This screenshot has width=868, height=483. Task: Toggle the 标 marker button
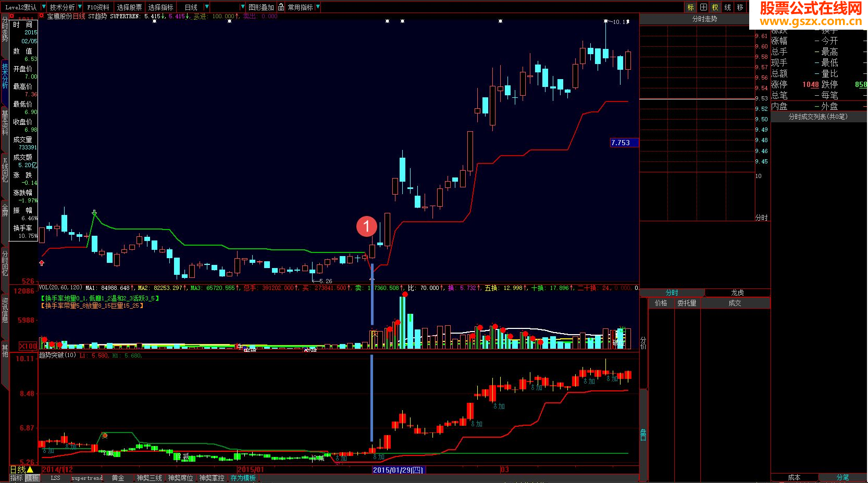tap(691, 7)
